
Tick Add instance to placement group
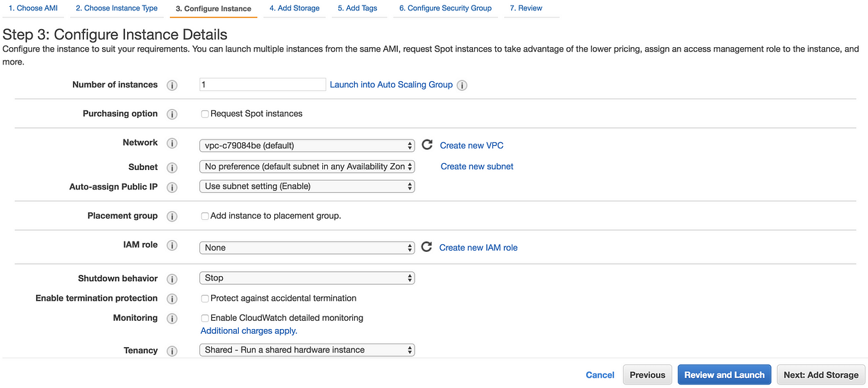click(x=205, y=216)
